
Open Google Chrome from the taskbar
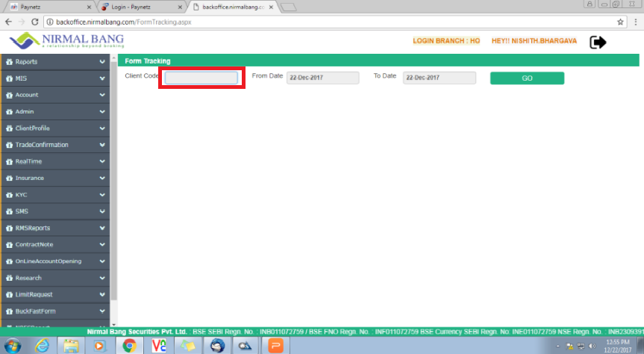point(129,344)
